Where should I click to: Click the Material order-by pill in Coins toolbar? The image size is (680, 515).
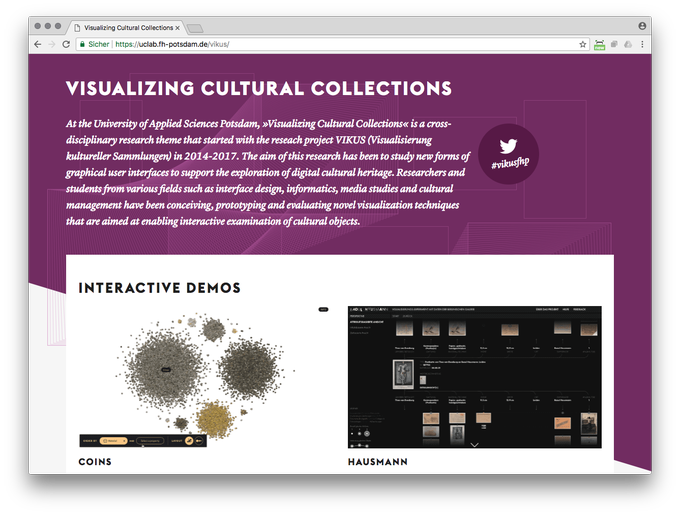(x=113, y=441)
